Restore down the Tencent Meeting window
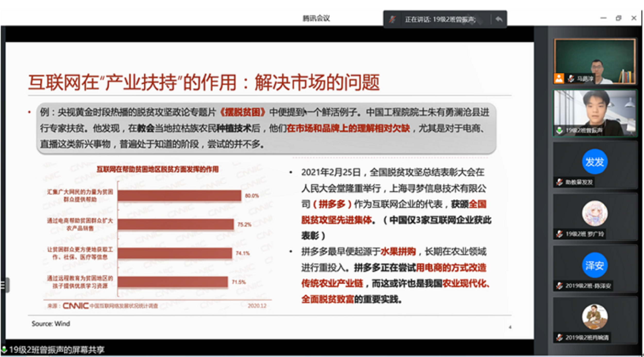This screenshot has height=357, width=644. 618,18
